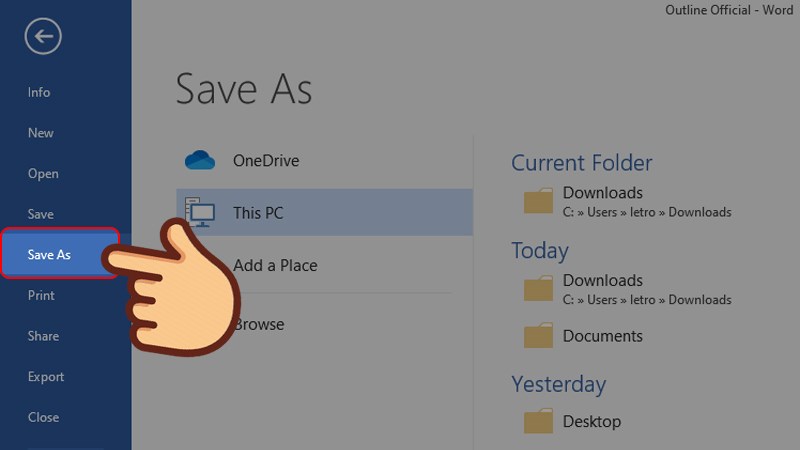Open the Info menu item
The image size is (800, 450).
(x=39, y=92)
